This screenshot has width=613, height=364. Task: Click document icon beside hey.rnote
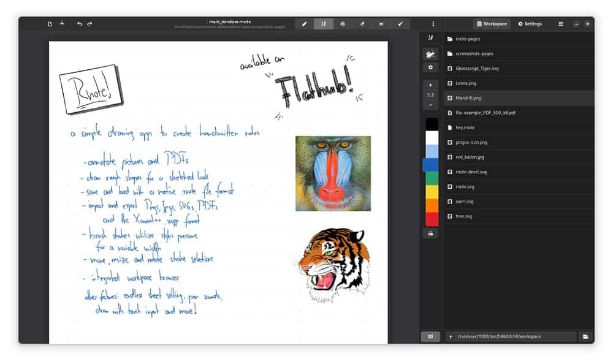[449, 127]
